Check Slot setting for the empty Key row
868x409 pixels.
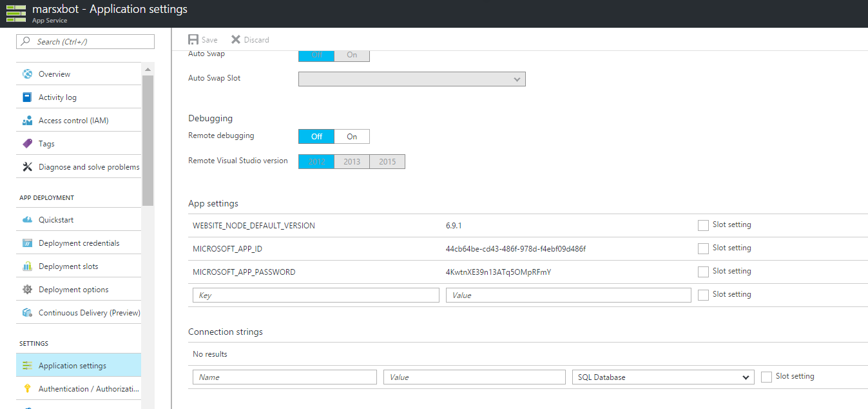703,295
